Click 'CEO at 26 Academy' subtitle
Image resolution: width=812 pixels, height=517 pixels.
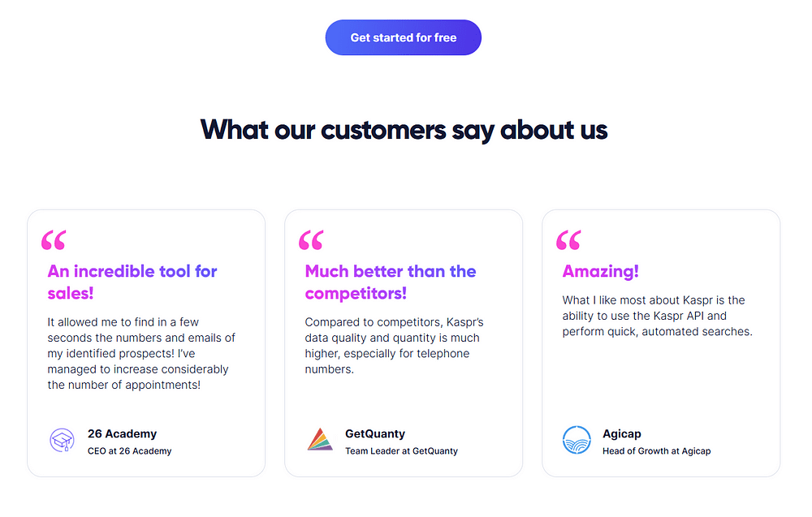tap(129, 450)
